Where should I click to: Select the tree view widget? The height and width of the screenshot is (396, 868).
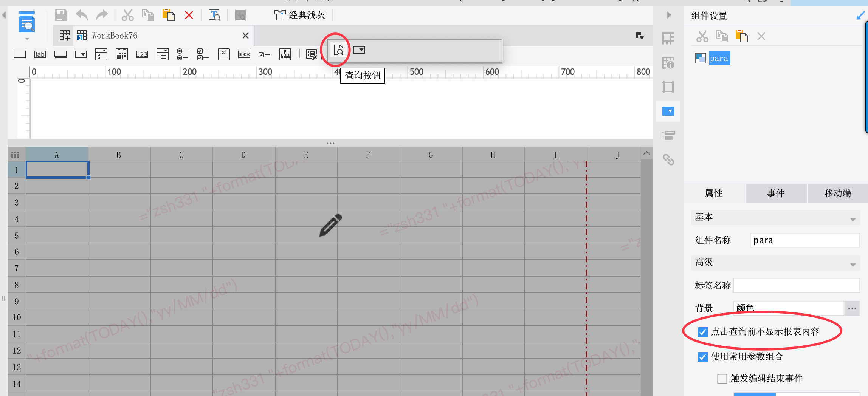(x=285, y=54)
